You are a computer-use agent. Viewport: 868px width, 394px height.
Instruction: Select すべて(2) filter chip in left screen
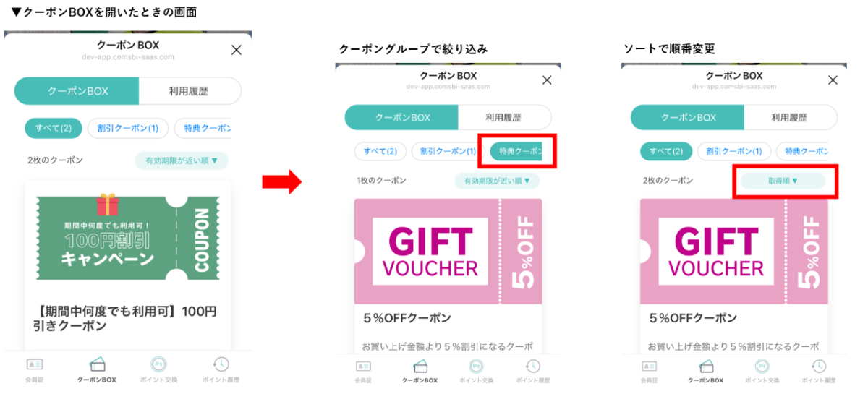click(x=54, y=129)
